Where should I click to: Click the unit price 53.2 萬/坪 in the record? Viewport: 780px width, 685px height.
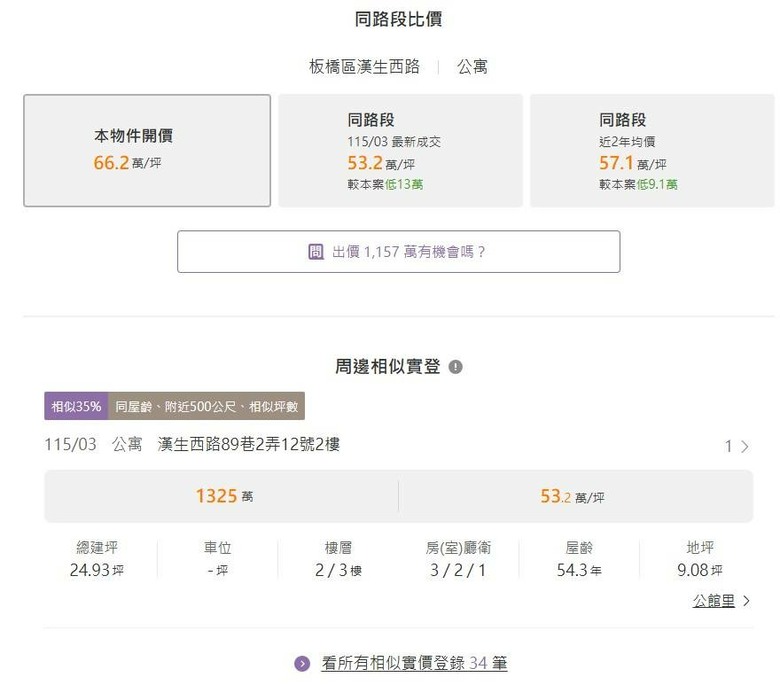(x=573, y=496)
